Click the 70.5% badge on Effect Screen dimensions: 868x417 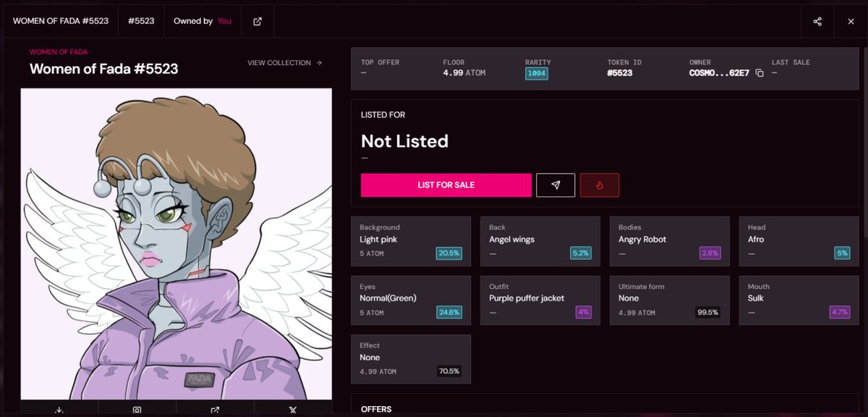pos(448,371)
